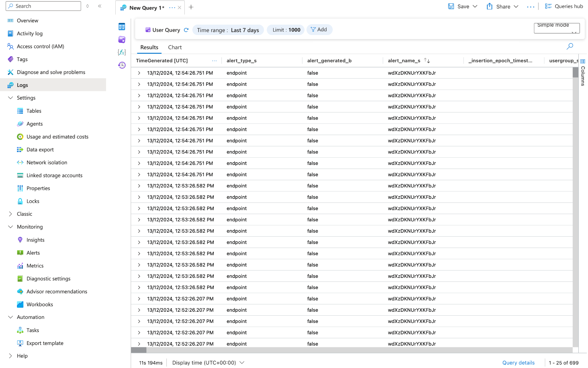Open the more options ellipsis next to Share
This screenshot has height=368, width=588.
coord(531,7)
